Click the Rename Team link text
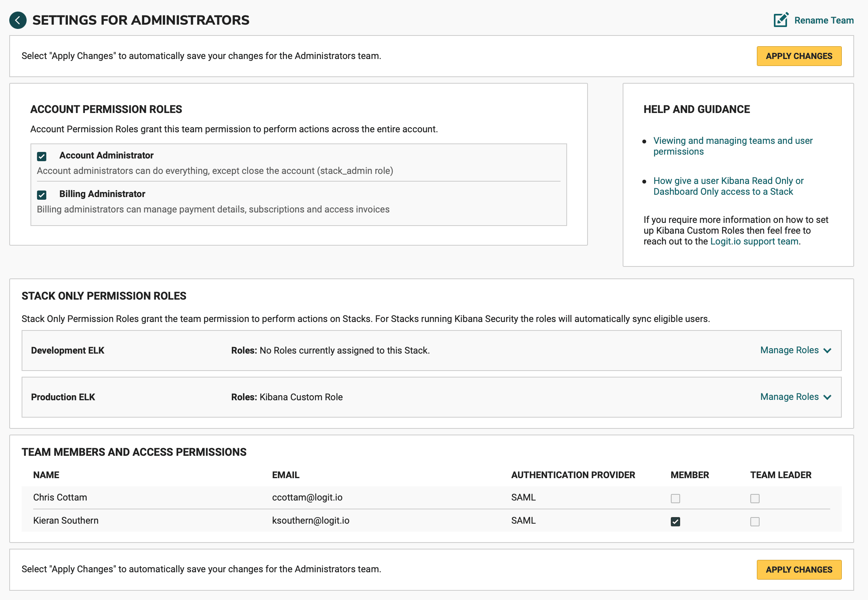868x600 pixels. pyautogui.click(x=824, y=20)
